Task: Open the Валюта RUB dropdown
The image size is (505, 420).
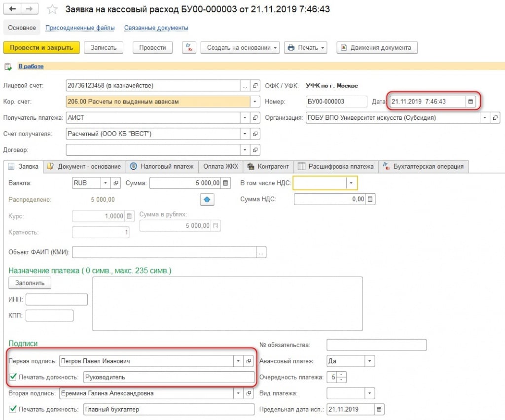Action: [106, 183]
